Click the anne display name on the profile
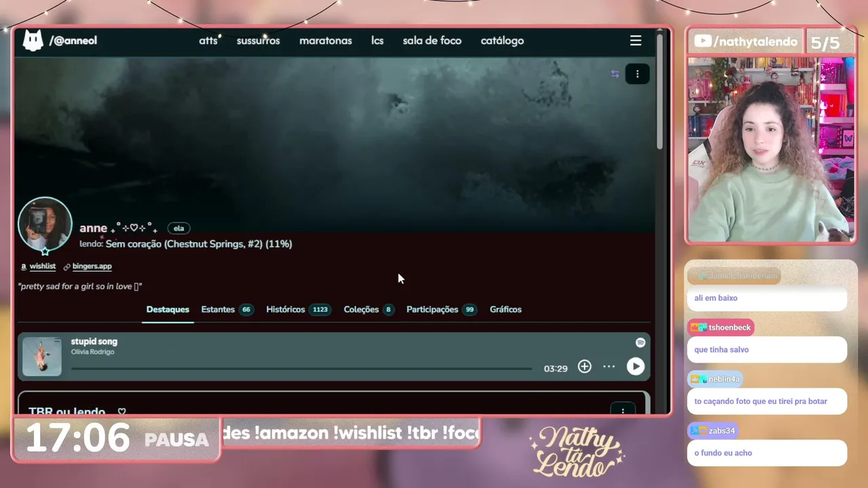The image size is (868, 488). click(x=93, y=228)
